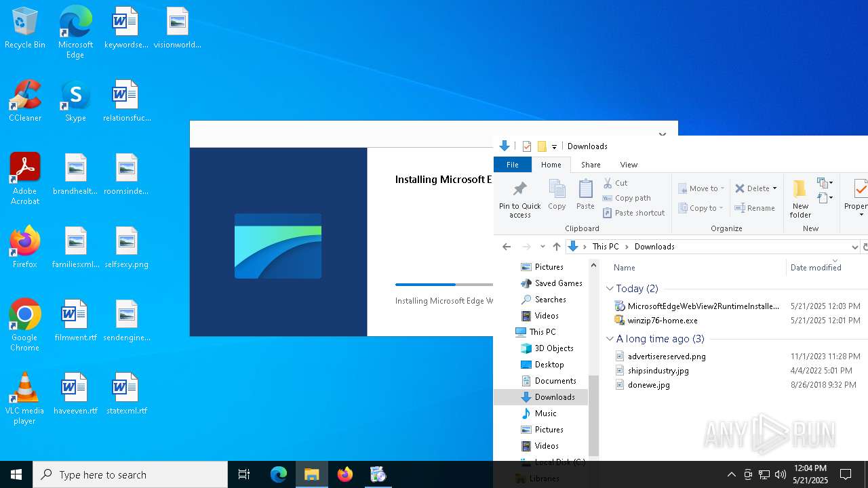Click Cut in the Clipboard group
This screenshot has width=868, height=488.
616,183
